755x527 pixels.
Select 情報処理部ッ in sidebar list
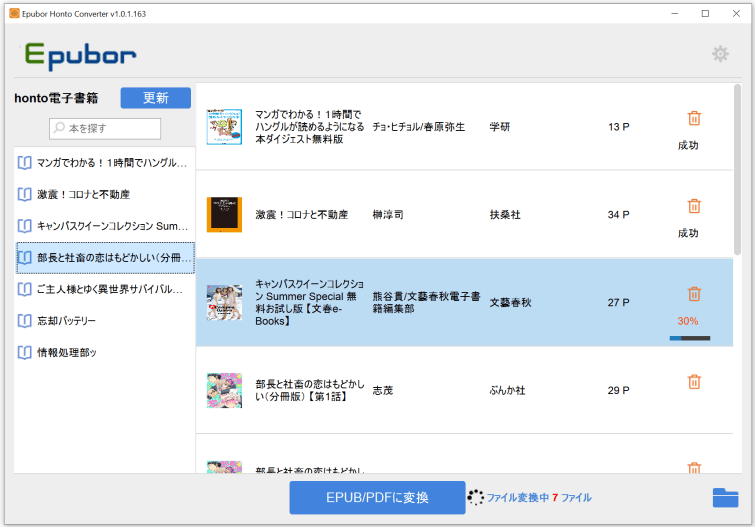tap(105, 353)
